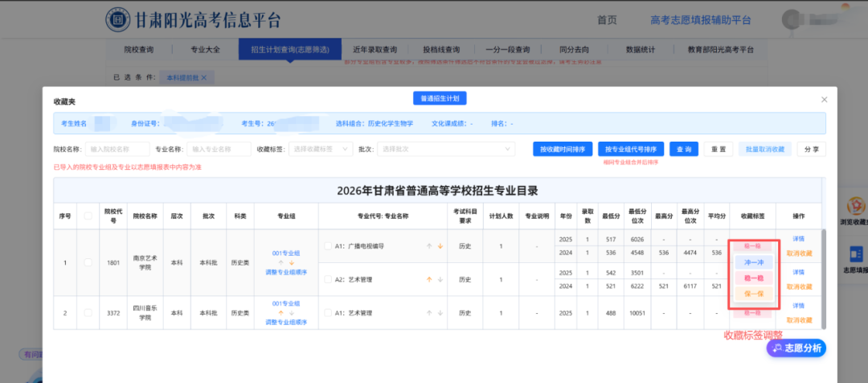This screenshot has width=868, height=383.
Task: Click the 分享 button
Action: point(812,149)
